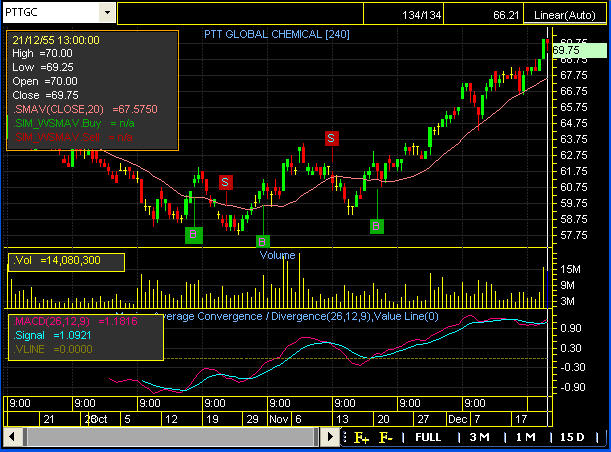Click the .VLINE =0.0000 legend line

(53, 349)
